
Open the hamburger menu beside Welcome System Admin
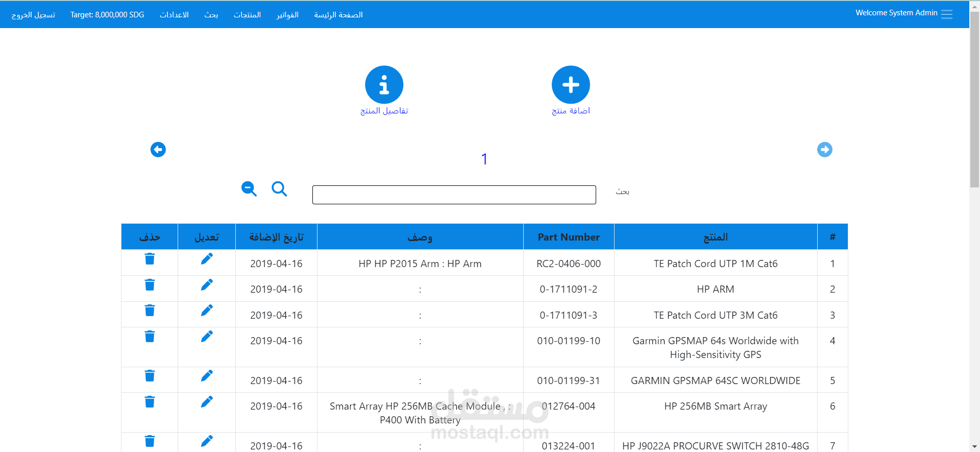tap(947, 14)
